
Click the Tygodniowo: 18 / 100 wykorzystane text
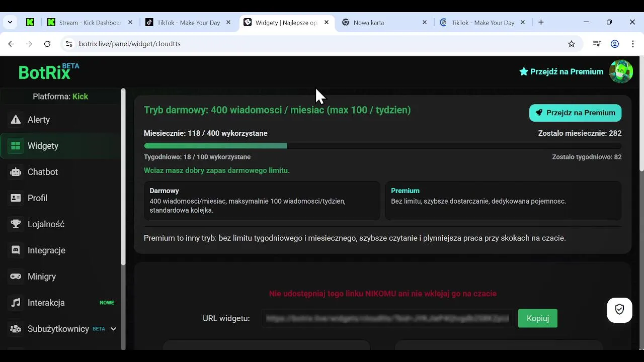coord(197,157)
